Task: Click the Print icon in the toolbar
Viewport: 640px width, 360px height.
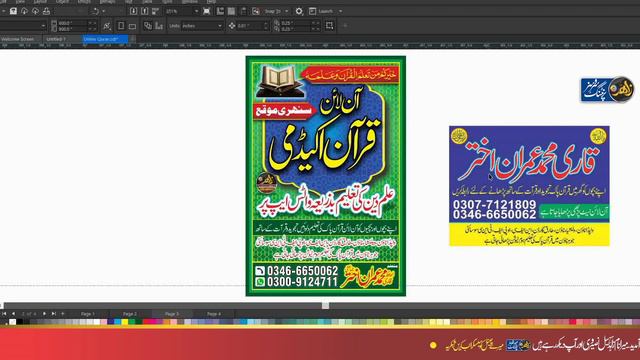Action: pos(46,11)
